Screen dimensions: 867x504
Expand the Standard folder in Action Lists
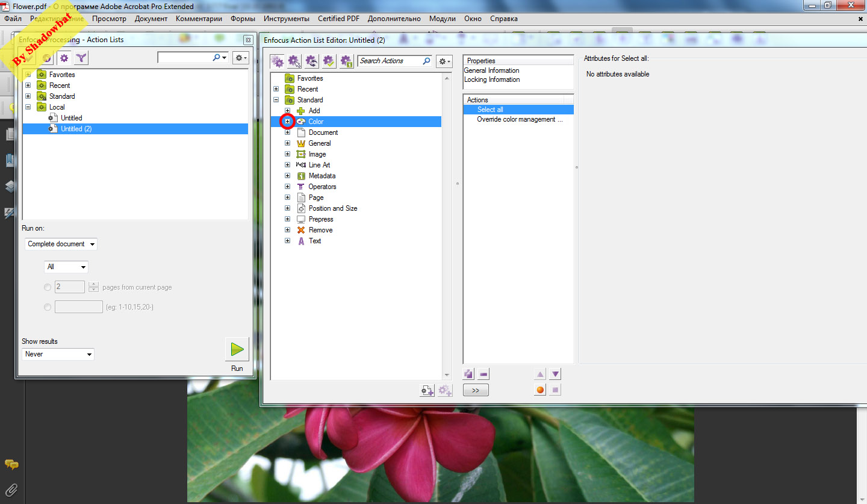(28, 96)
